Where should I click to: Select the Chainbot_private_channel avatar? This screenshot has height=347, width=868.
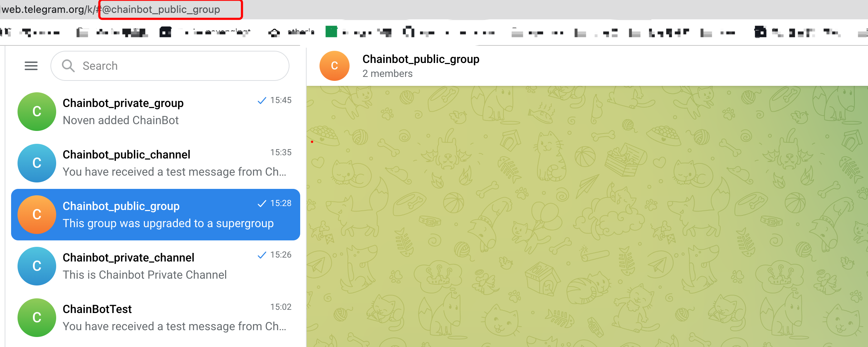[x=37, y=266]
